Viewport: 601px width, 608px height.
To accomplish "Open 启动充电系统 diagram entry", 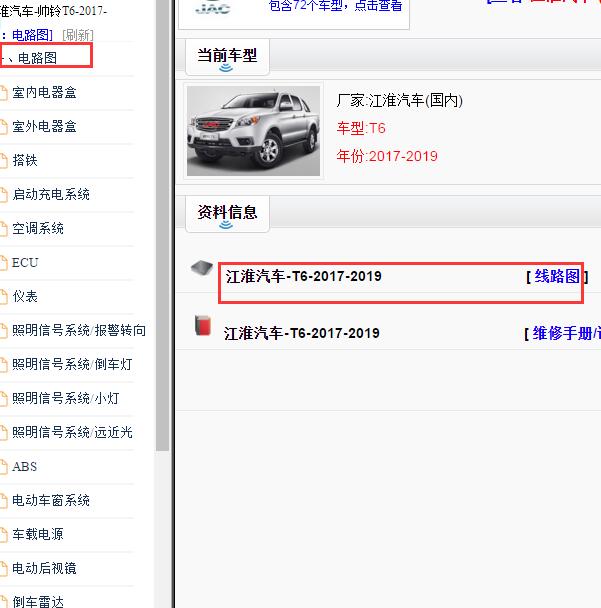I will point(51,194).
